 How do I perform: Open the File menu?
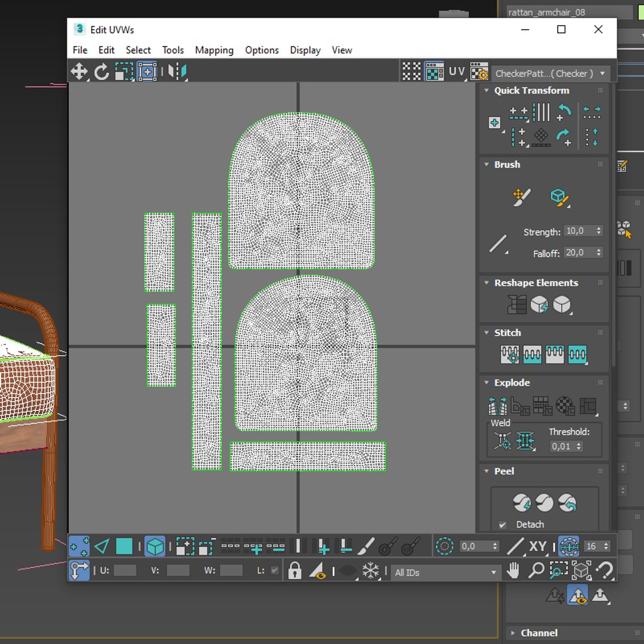click(80, 50)
